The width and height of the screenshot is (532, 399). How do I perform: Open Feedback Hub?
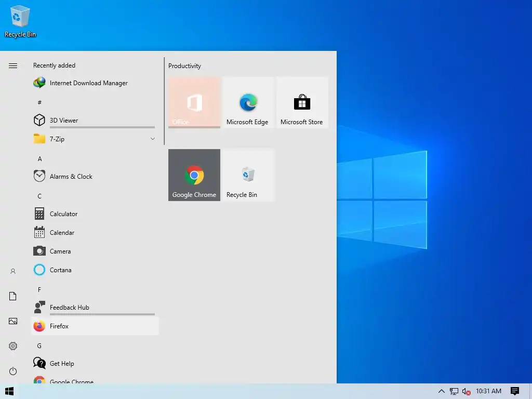pos(95,307)
